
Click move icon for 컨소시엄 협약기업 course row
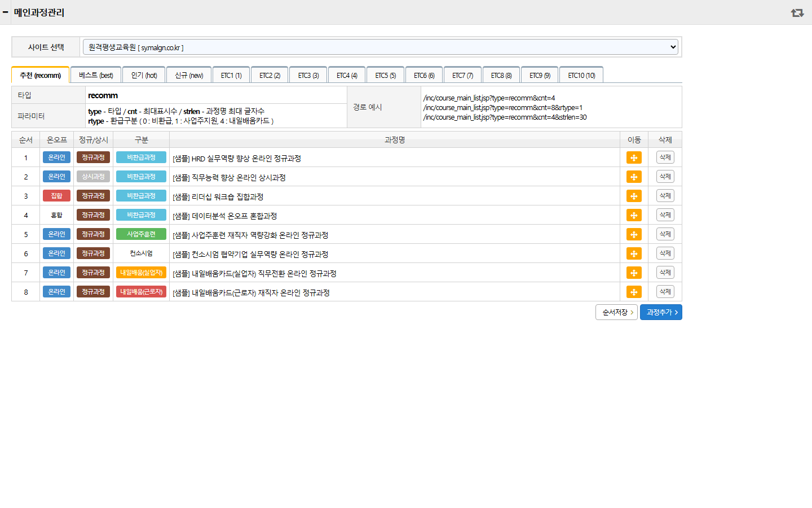point(634,254)
